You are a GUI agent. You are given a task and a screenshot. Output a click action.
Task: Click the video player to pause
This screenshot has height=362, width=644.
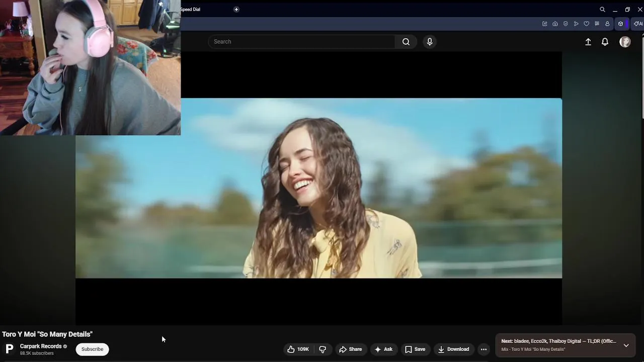(318, 188)
